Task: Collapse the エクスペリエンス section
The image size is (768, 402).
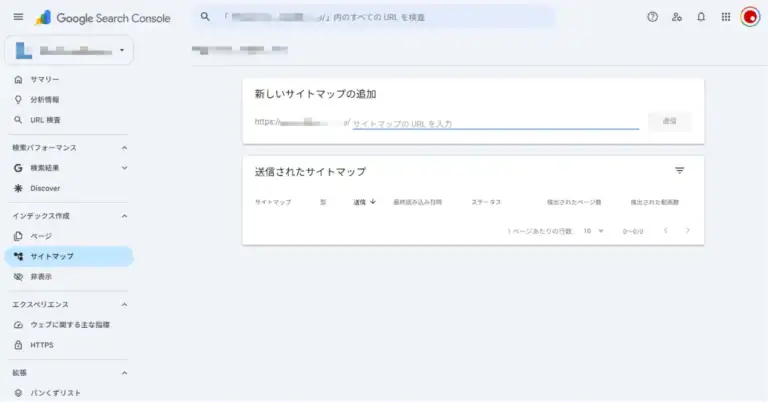Action: (124, 305)
